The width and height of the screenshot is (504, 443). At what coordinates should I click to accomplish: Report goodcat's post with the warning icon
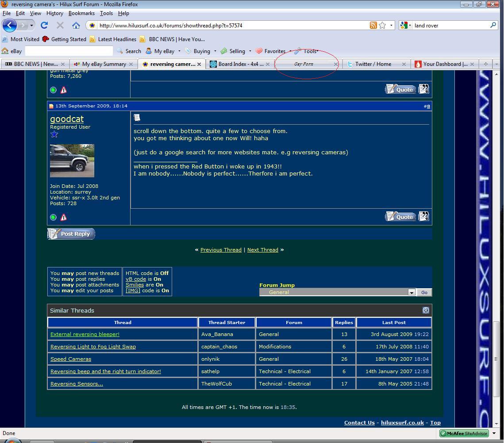pos(63,217)
